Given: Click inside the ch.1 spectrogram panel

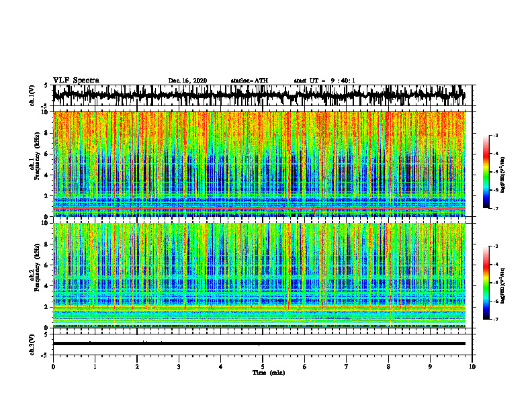Looking at the screenshot, I should [x=259, y=164].
